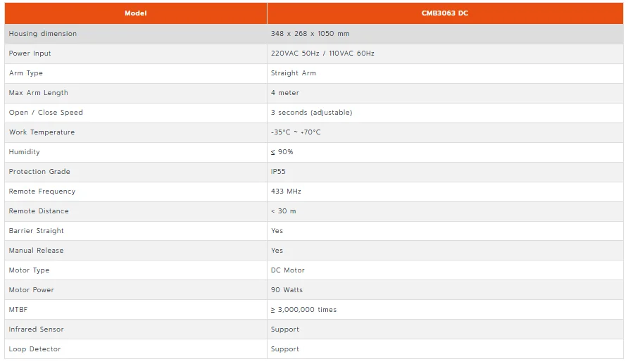Screen dimensions: 628x364
Task: Click the Straight Arm value cell
Action: click(x=445, y=73)
